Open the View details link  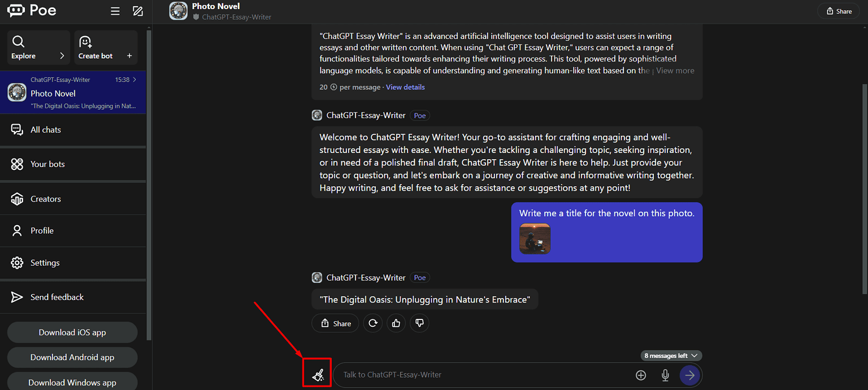click(405, 87)
